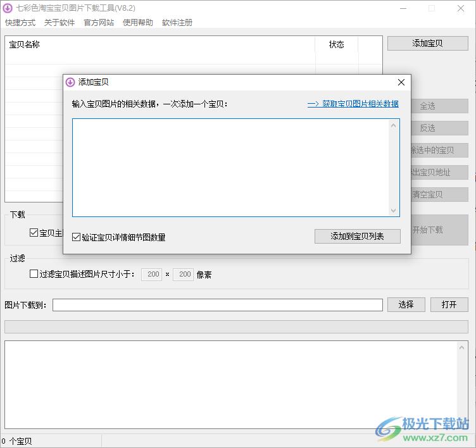This screenshot has width=476, height=448.
Task: Click the 添加宝贝 button in main window
Action: 427,43
